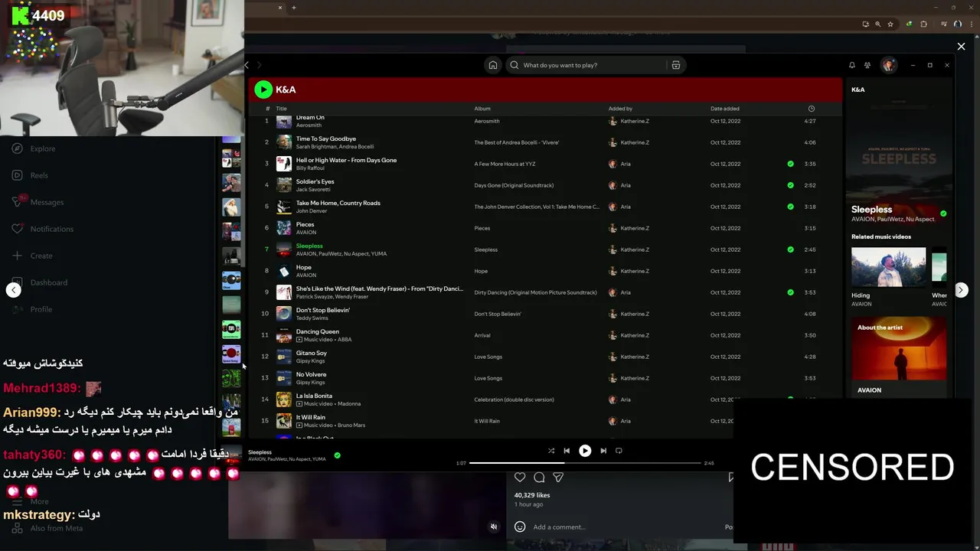Sort playlist by Added by column
The height and width of the screenshot is (551, 980).
[x=620, y=109]
